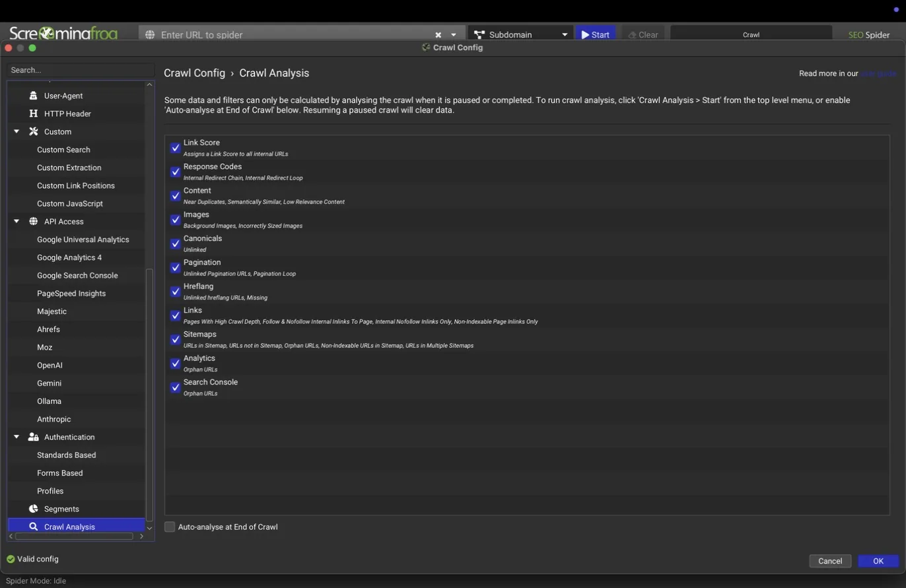Click the sidebar horizontal scroll right arrow
906x588 pixels.
(x=141, y=536)
